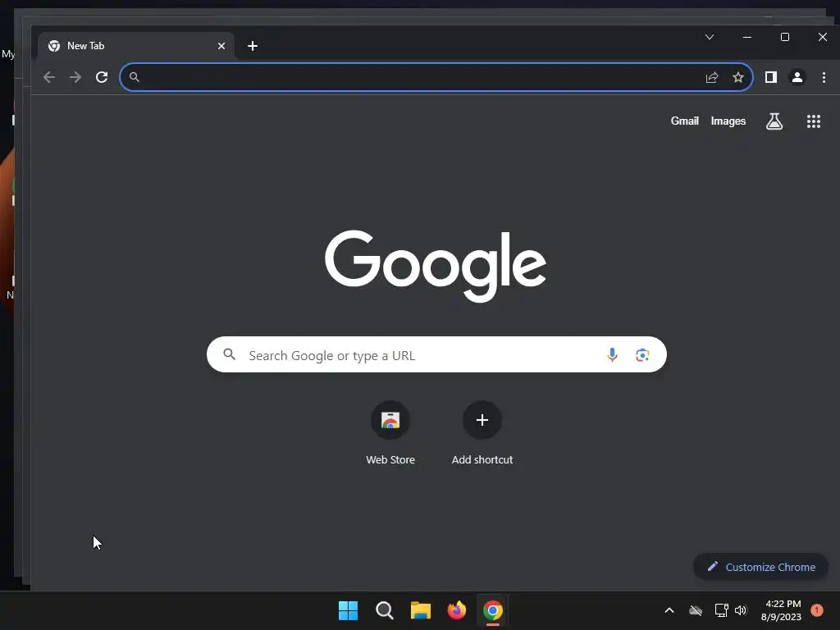Select the New Tab tab
Screen dimensions: 840x630
[136, 46]
